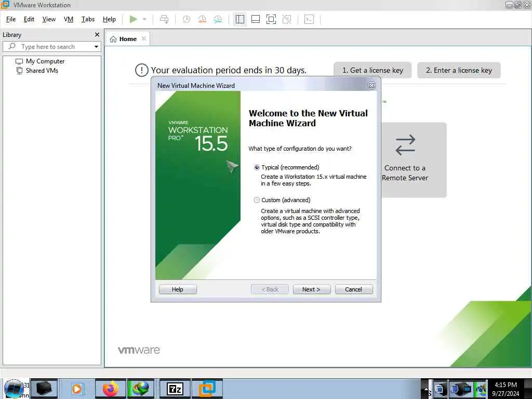Open the Tabs menu
Screen dimensions: 532x399
coord(88,19)
